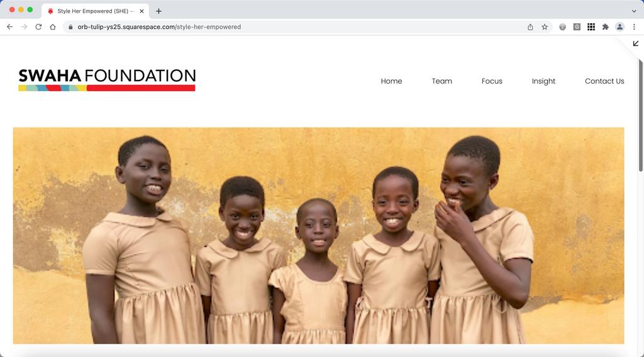Bookmark this page with the star icon
This screenshot has height=357, width=644.
pyautogui.click(x=545, y=26)
